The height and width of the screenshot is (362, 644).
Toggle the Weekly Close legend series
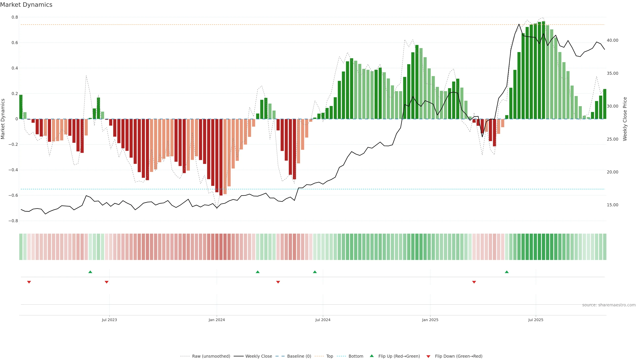click(258, 356)
